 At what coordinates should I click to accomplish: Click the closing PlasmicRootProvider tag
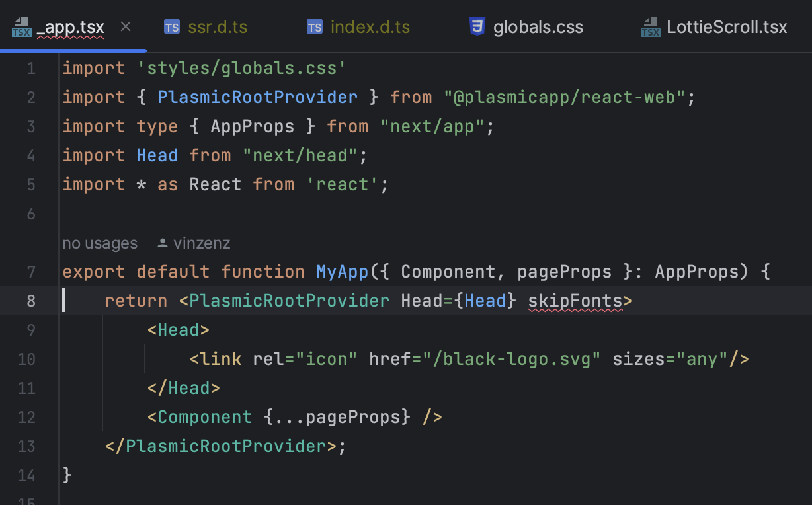click(226, 446)
